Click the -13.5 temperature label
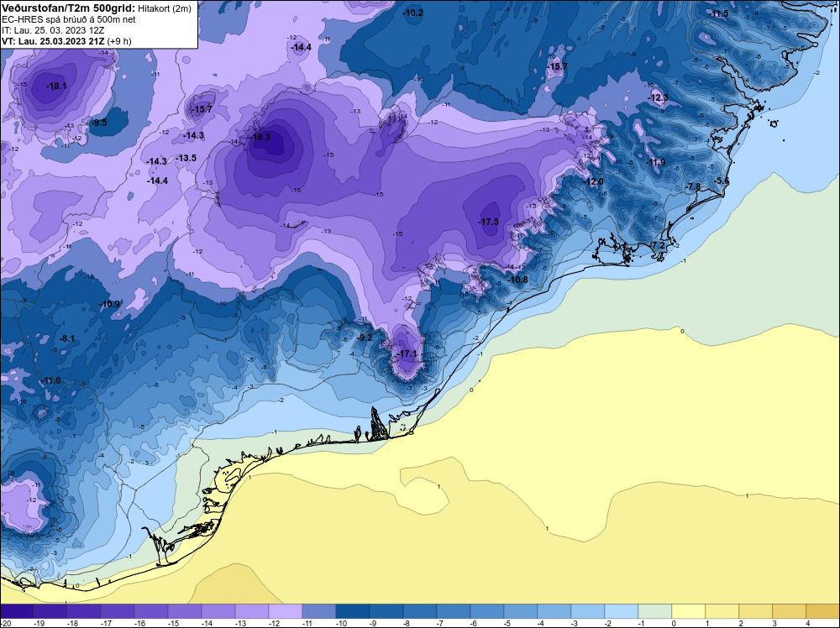This screenshot has height=628, width=840. tap(186, 158)
